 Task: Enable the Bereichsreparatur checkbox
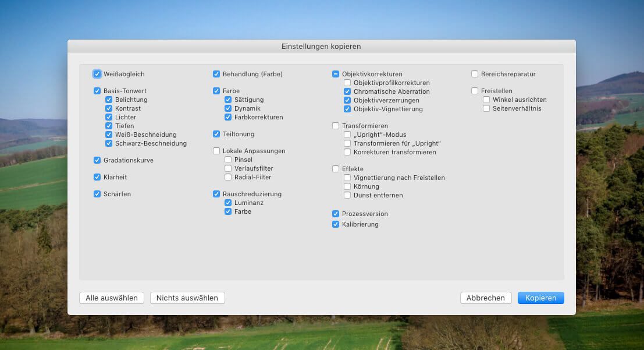(x=475, y=74)
